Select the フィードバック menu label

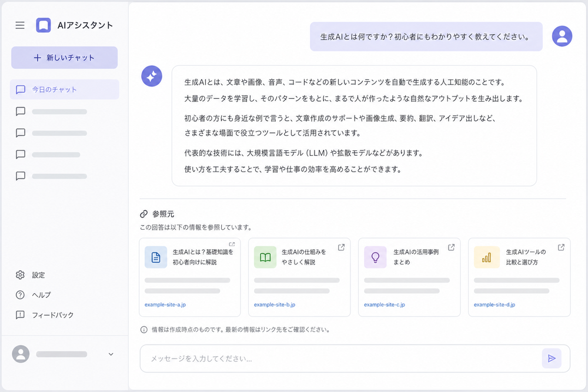pyautogui.click(x=53, y=315)
